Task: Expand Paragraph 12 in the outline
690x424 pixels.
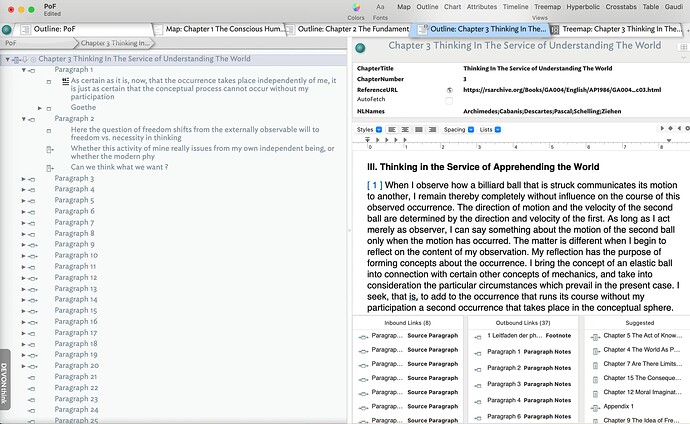Action: pos(24,278)
